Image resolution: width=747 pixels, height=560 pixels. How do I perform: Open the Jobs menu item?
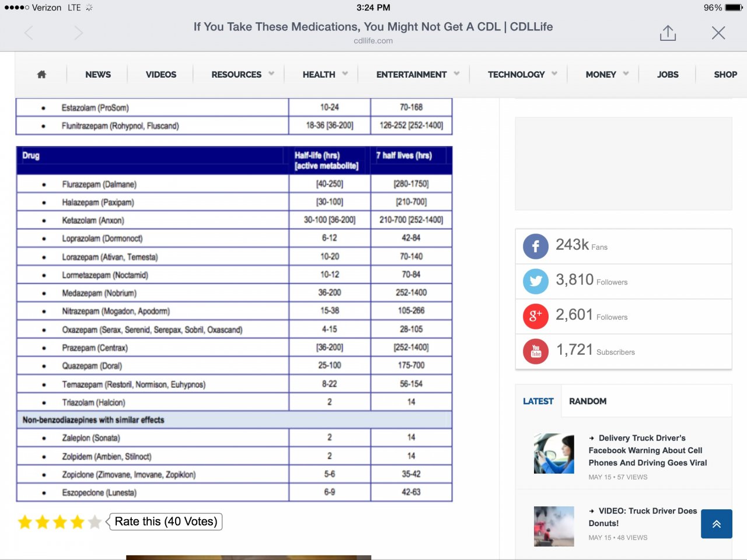tap(668, 75)
